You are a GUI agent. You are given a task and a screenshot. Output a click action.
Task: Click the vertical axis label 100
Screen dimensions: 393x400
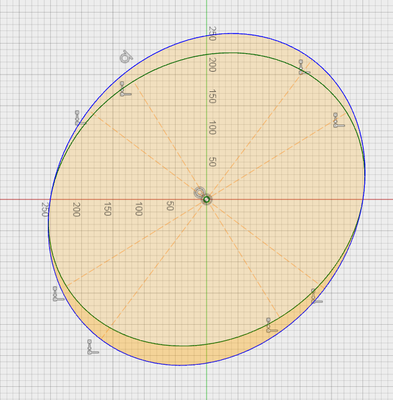pos(212,128)
